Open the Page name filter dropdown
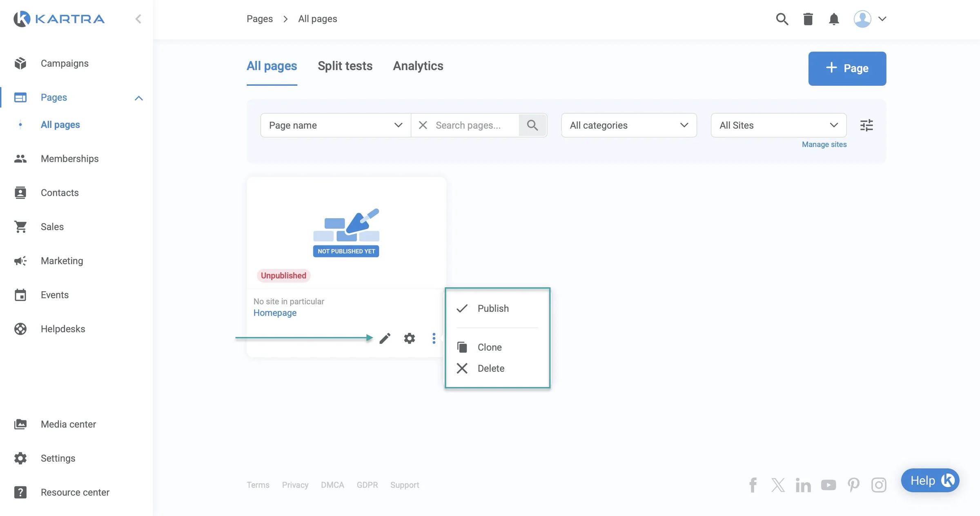 click(x=336, y=125)
